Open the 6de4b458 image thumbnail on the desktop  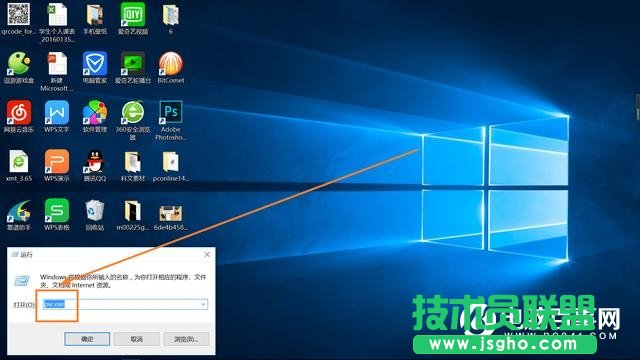pos(171,213)
